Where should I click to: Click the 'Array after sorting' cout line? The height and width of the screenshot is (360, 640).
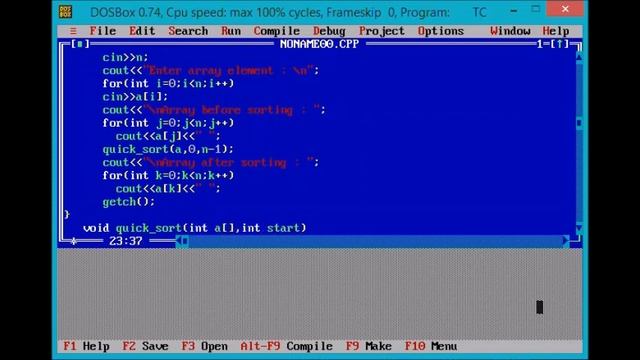tap(211, 162)
